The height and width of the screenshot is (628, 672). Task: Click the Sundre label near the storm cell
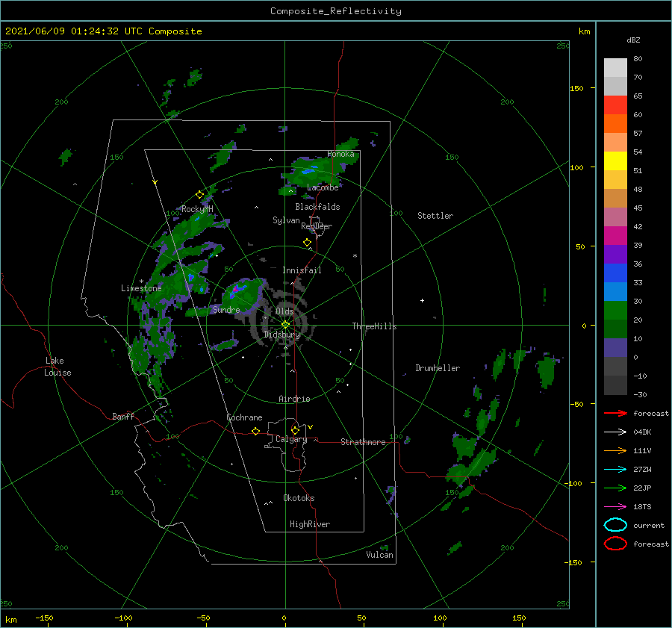pyautogui.click(x=226, y=309)
